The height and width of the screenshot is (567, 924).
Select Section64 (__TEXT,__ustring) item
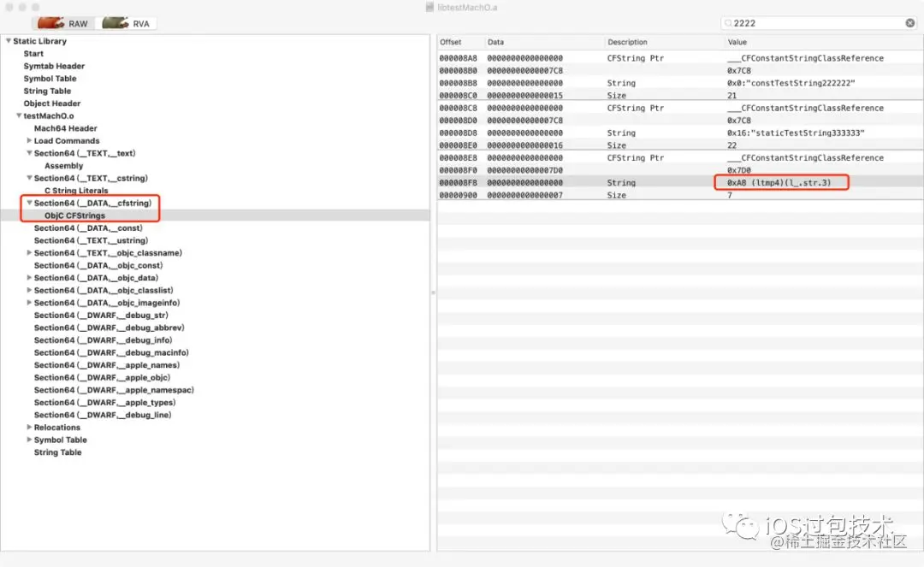click(x=92, y=240)
